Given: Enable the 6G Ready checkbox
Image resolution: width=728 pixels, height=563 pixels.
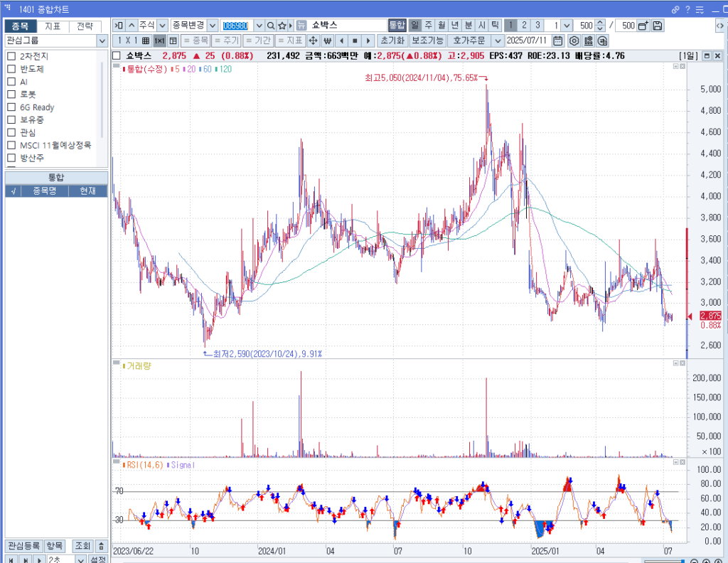Looking at the screenshot, I should pyautogui.click(x=11, y=107).
